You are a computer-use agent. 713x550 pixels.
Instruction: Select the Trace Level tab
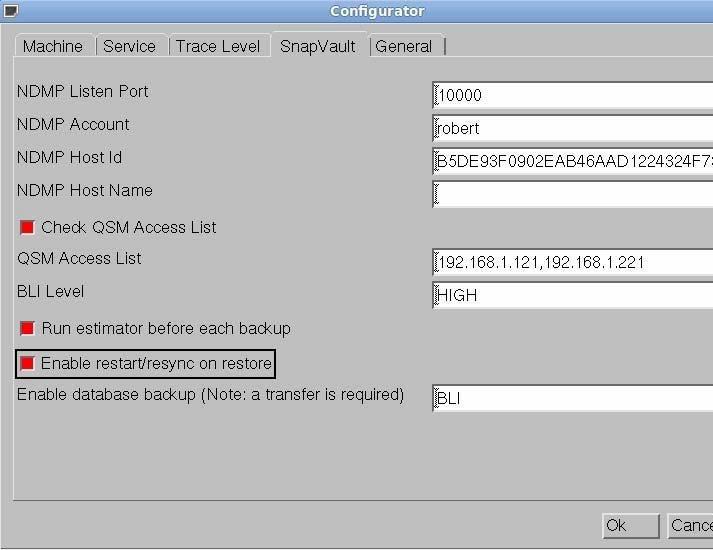[x=218, y=46]
